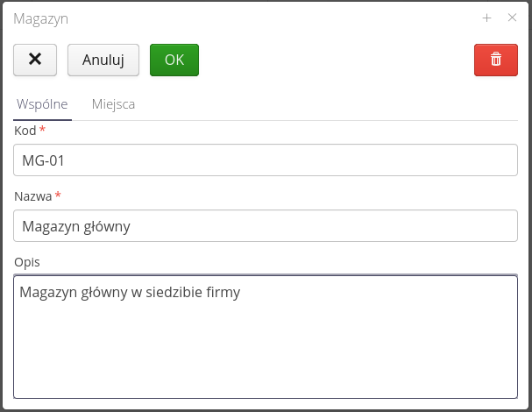The width and height of the screenshot is (532, 412).
Task: Click the required asterisk beside Nazwa
Action: click(58, 195)
